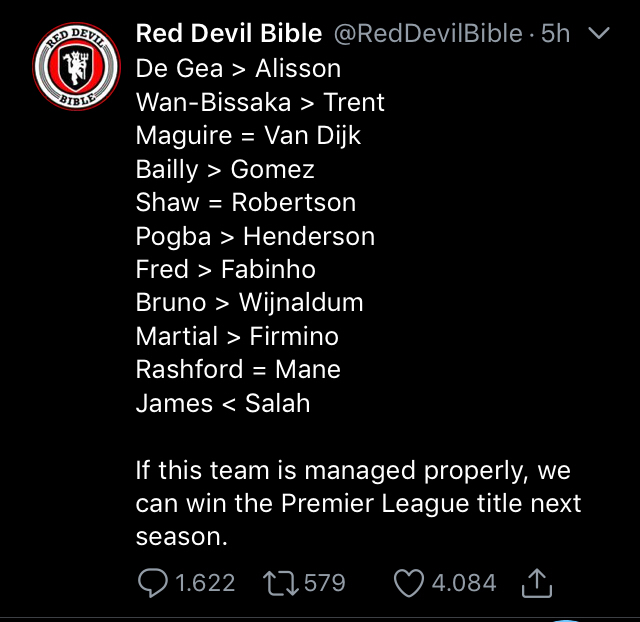Click the 5h timestamp
The image size is (640, 622).
point(555,34)
